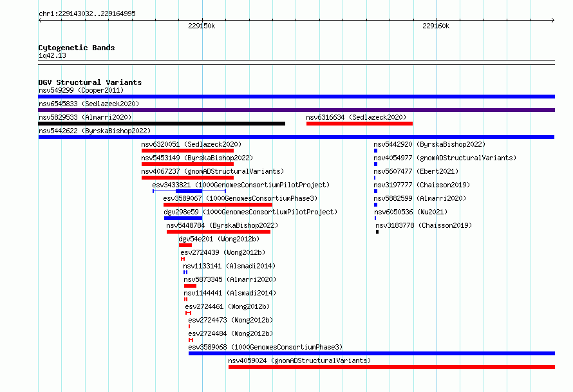The height and width of the screenshot is (392, 573).
Task: Click the red nsv5873345 variant bar
Action: tap(190, 286)
